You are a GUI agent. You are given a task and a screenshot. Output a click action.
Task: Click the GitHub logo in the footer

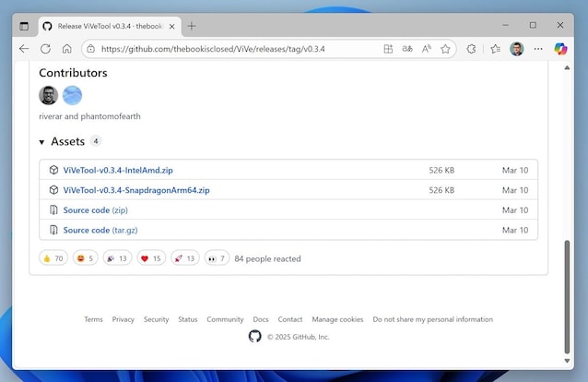(x=255, y=337)
